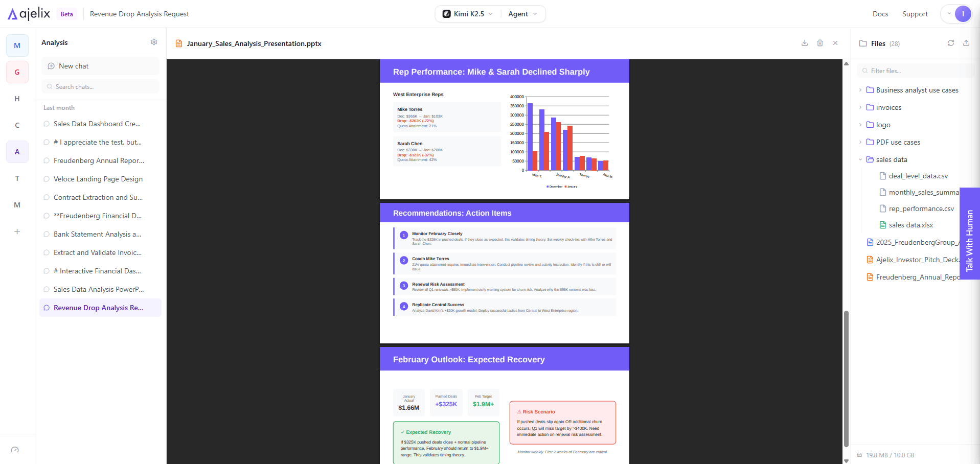This screenshot has width=980, height=464.
Task: Close the presentation preview panel
Action: coord(835,43)
